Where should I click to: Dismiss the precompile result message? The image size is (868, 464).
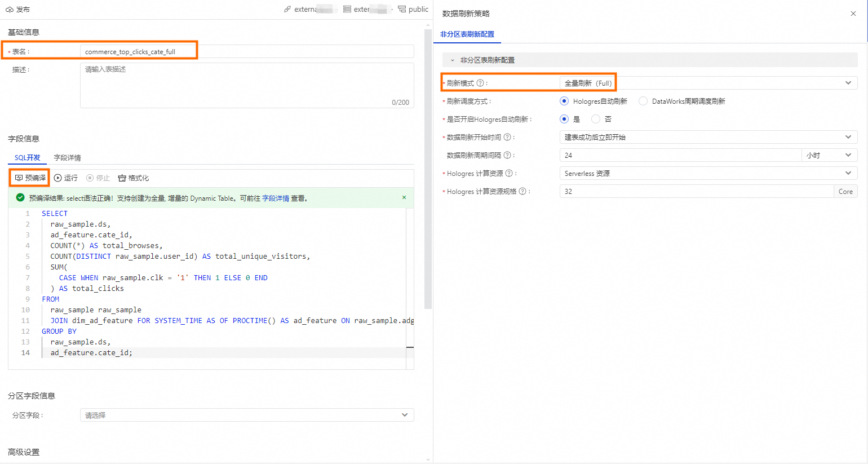point(404,197)
